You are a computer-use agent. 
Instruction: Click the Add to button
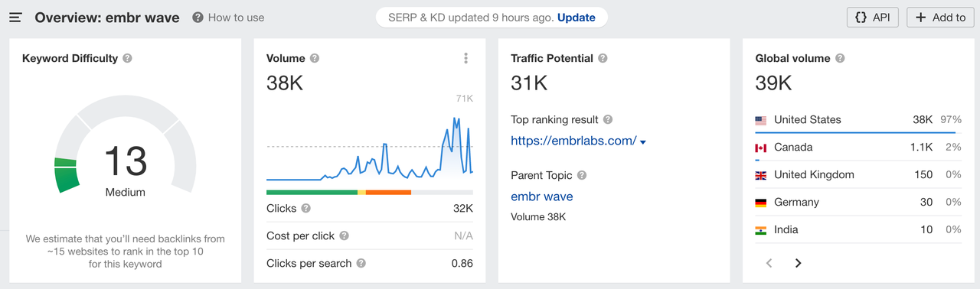tap(940, 18)
